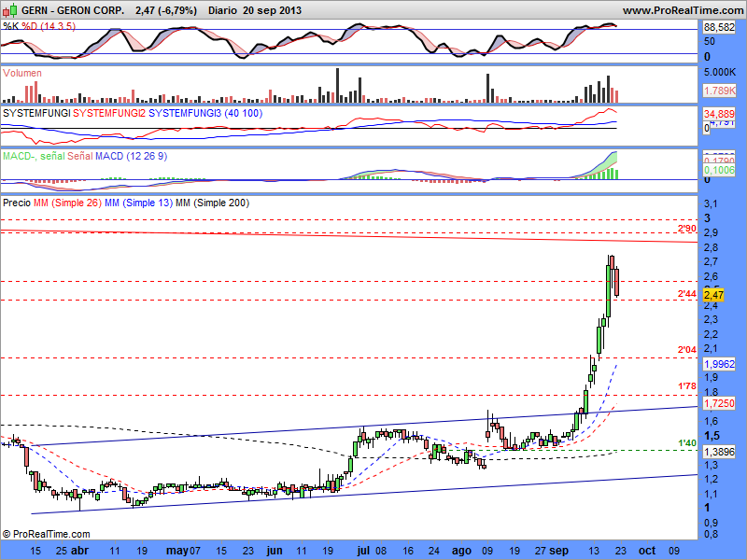The width and height of the screenshot is (747, 560).
Task: Select the "ago" month on time axis
Action: [x=461, y=551]
